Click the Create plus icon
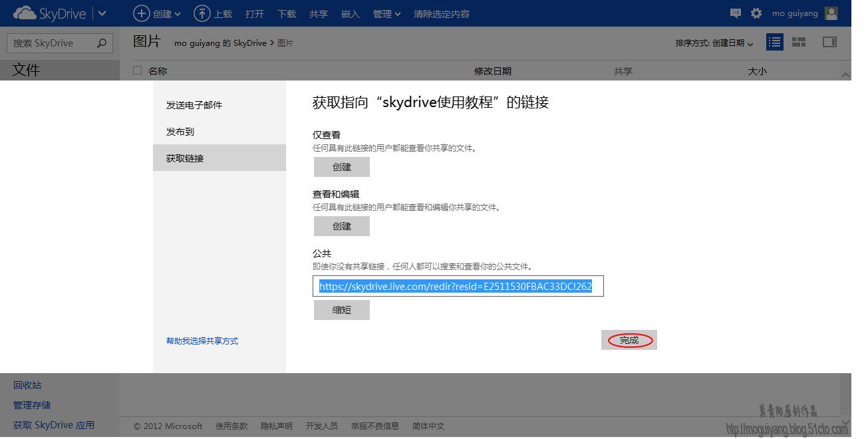Image resolution: width=868 pixels, height=439 pixels. tap(141, 13)
